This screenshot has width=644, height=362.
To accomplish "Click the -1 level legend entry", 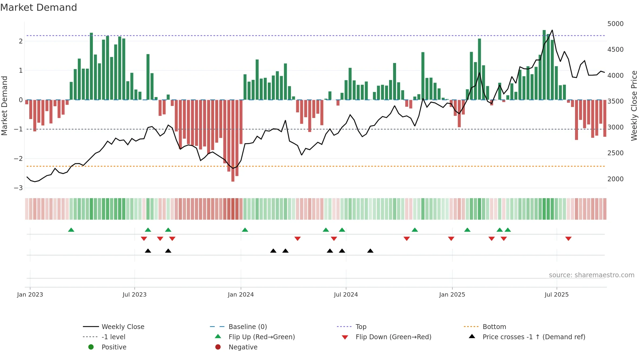I will pyautogui.click(x=104, y=337).
